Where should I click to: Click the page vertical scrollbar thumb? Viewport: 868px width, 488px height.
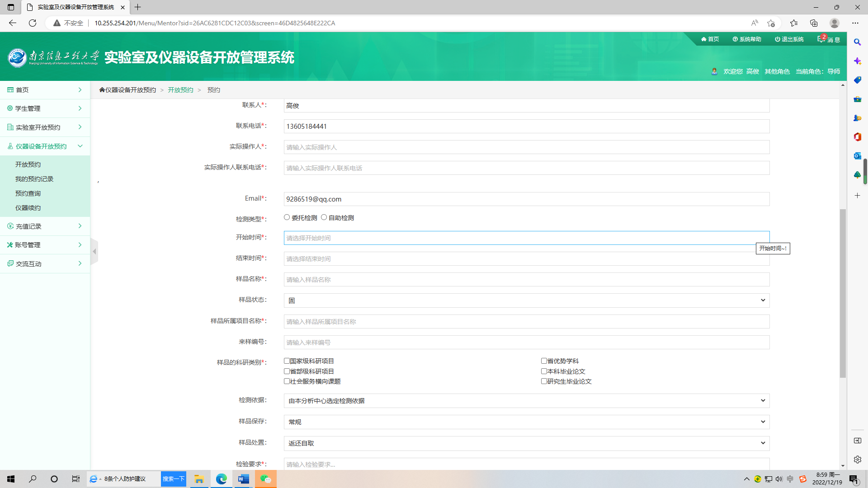[843, 293]
